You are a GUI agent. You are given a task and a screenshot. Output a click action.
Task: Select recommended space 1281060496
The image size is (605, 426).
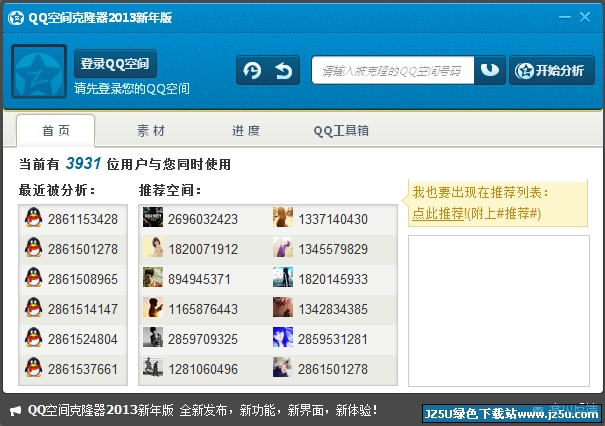tap(203, 370)
